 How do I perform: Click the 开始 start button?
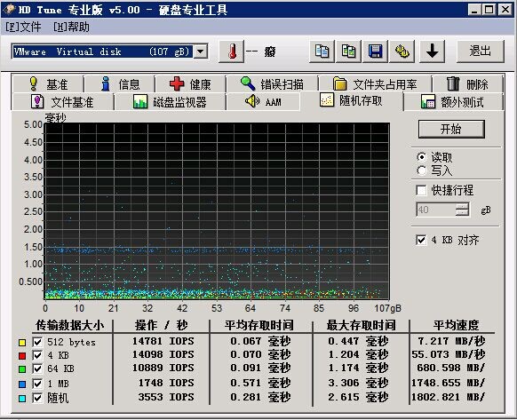(451, 129)
